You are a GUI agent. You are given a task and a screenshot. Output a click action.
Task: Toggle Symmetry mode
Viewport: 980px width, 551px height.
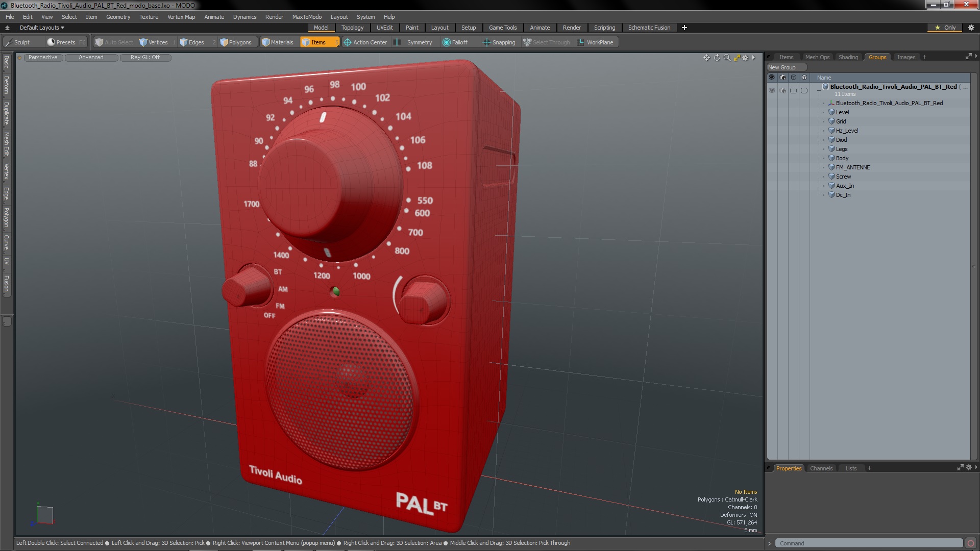414,42
